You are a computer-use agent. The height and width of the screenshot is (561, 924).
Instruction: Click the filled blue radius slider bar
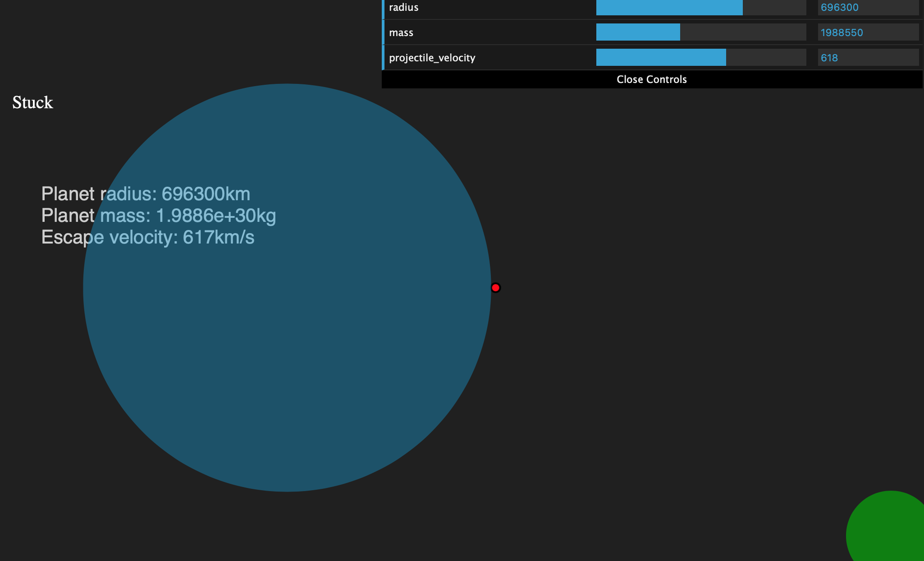pyautogui.click(x=669, y=8)
